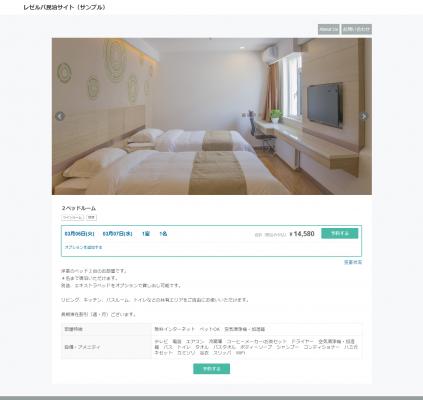Click the right gray button above photo

click(x=356, y=29)
